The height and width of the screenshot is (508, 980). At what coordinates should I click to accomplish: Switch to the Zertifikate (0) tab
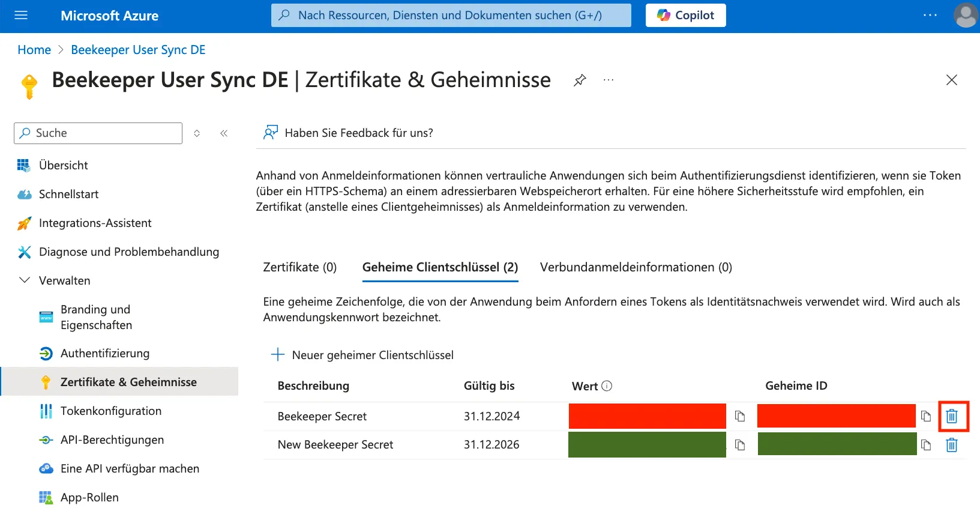coord(300,267)
